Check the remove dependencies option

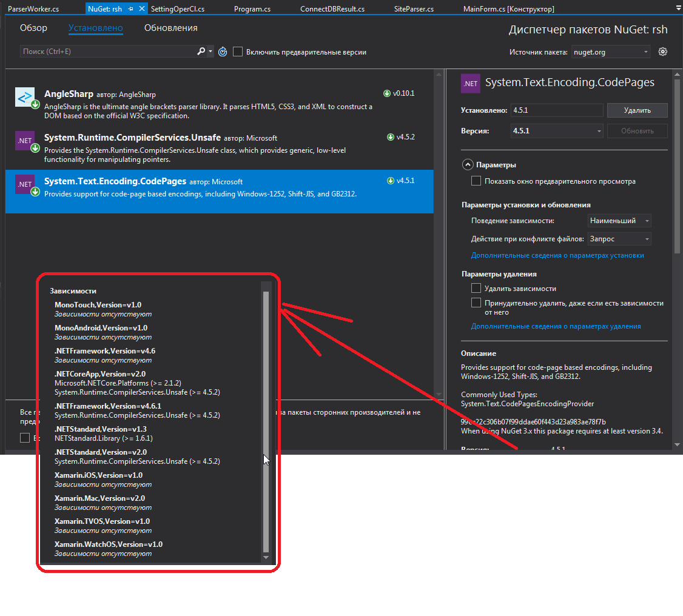pos(476,288)
